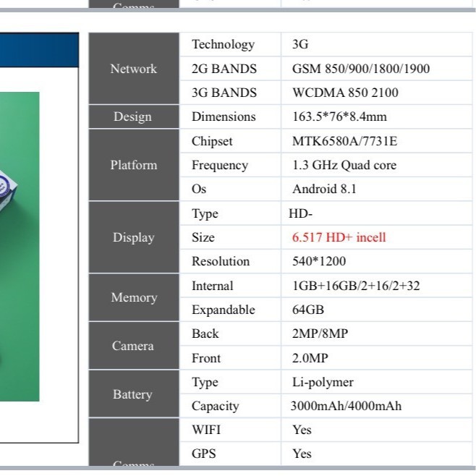
Task: Click the 1GB+16GB/2+16/2+32 value
Action: coord(356,286)
